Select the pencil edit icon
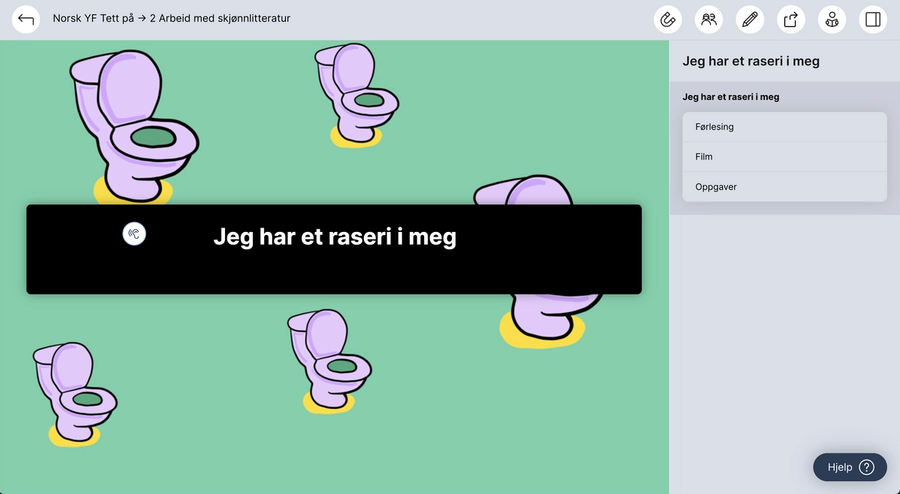This screenshot has height=494, width=900. click(x=750, y=20)
